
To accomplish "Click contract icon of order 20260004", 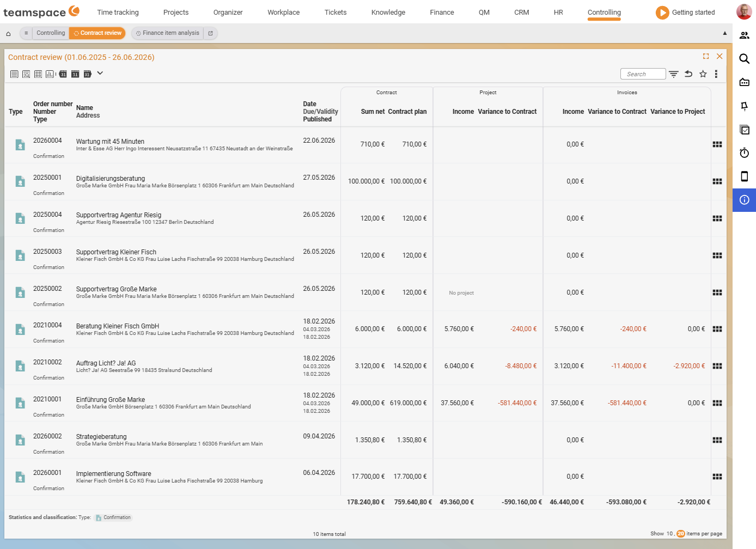I will click(20, 145).
